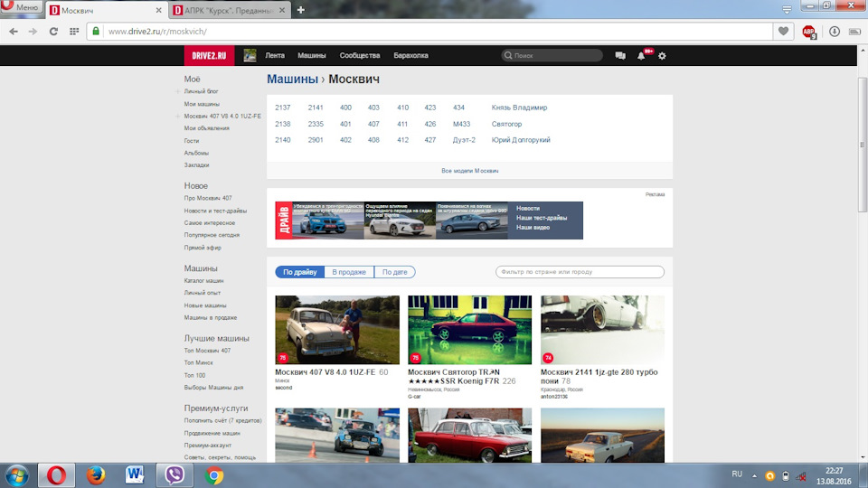Open model 2141 link

point(316,108)
